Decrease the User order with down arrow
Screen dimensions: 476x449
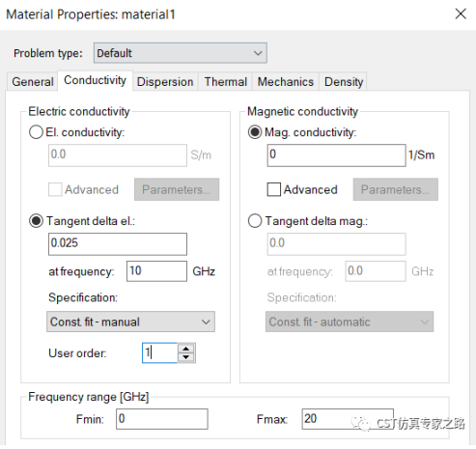tap(186, 357)
